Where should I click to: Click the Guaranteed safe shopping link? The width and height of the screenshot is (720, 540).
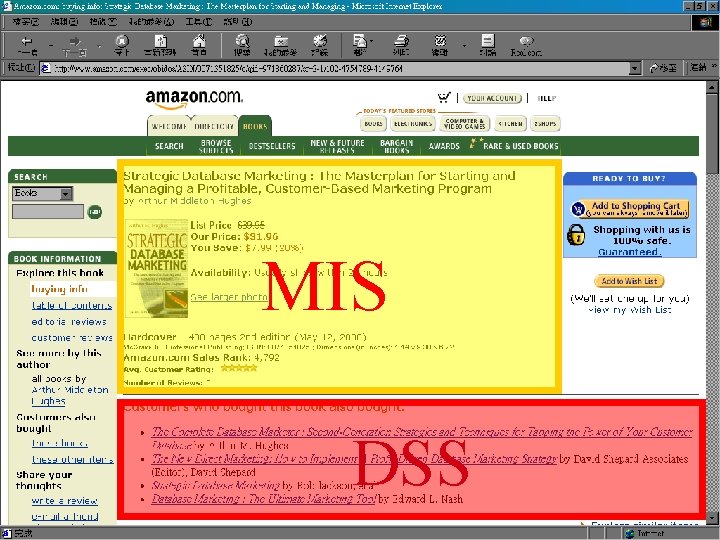tap(630, 252)
